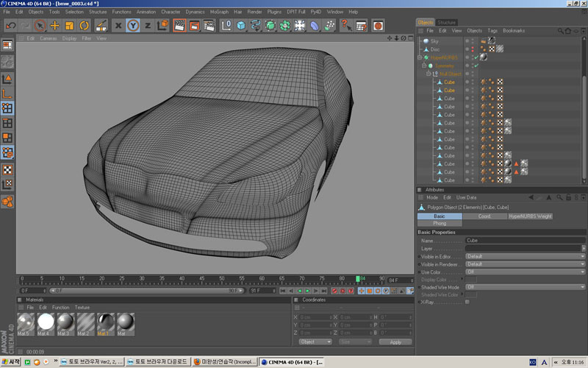Open the MoGraph menu
The image size is (588, 368).
(x=219, y=12)
